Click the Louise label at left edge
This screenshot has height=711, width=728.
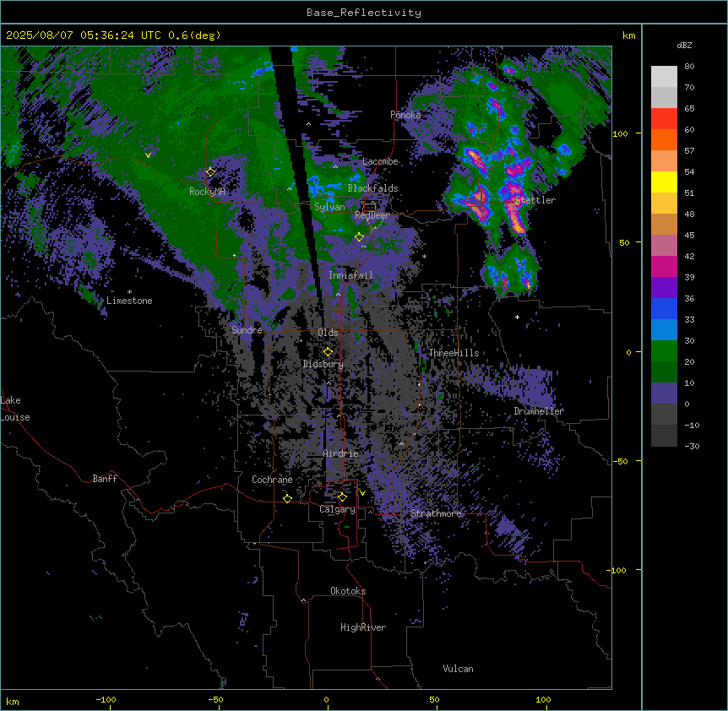point(15,417)
